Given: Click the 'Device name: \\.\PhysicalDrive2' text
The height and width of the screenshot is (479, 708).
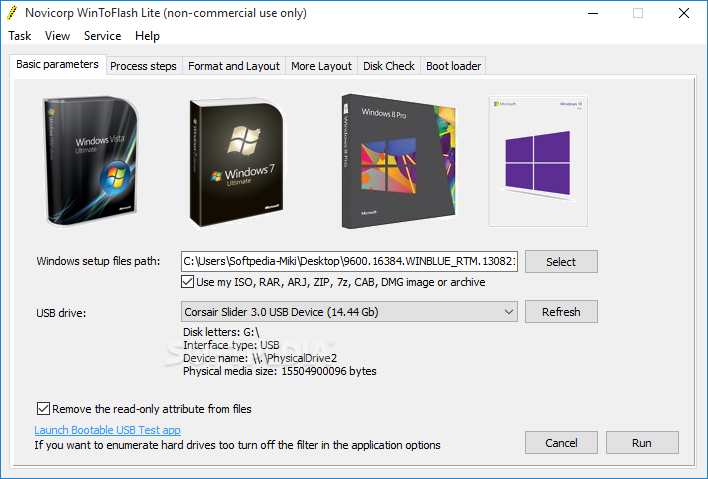Looking at the screenshot, I should tap(260, 358).
